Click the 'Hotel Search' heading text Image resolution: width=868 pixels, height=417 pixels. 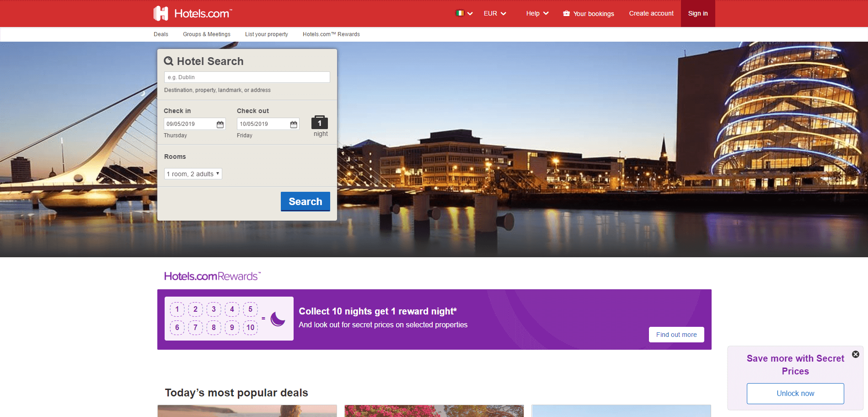[x=210, y=61]
